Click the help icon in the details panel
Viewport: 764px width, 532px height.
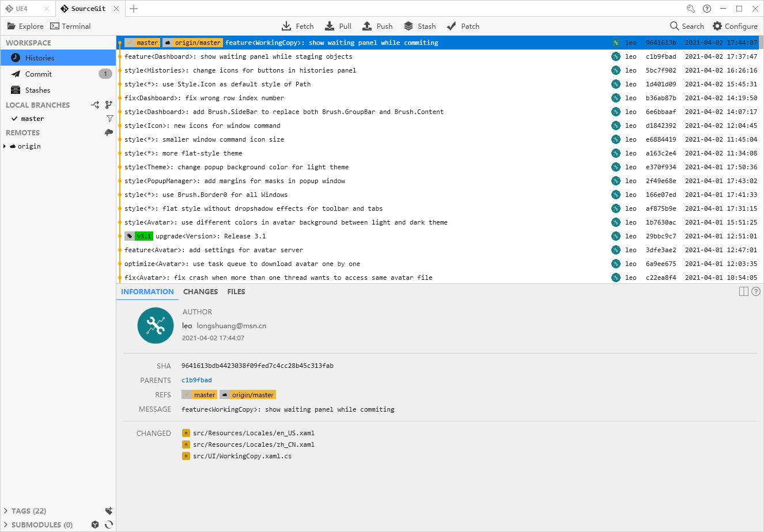click(756, 291)
